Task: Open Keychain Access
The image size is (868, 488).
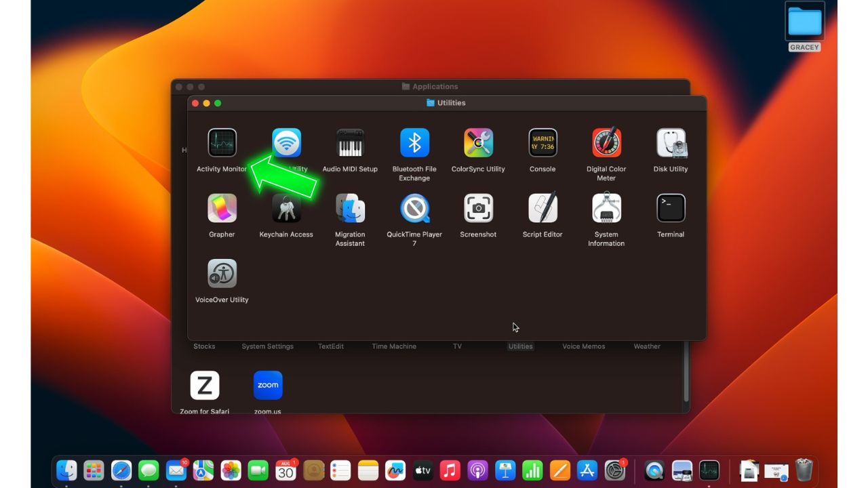Action: pos(286,208)
